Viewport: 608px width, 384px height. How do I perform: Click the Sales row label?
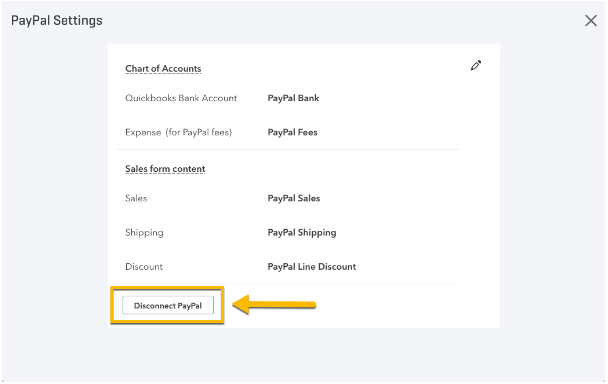[136, 198]
